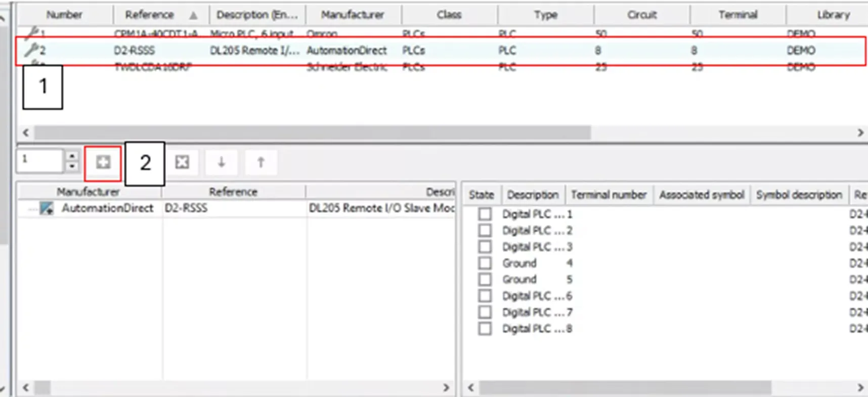Screen dimensions: 868x397
Task: Sort by Description (En... column header
Action: (257, 15)
